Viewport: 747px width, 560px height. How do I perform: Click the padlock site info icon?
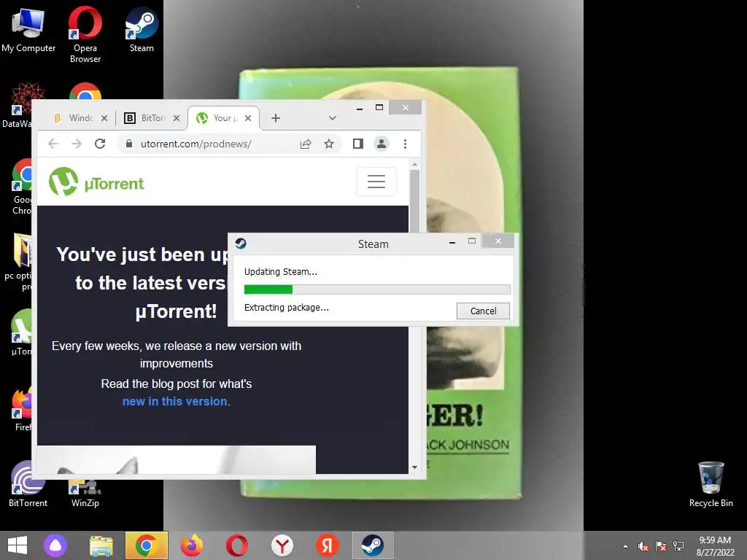[x=128, y=144]
